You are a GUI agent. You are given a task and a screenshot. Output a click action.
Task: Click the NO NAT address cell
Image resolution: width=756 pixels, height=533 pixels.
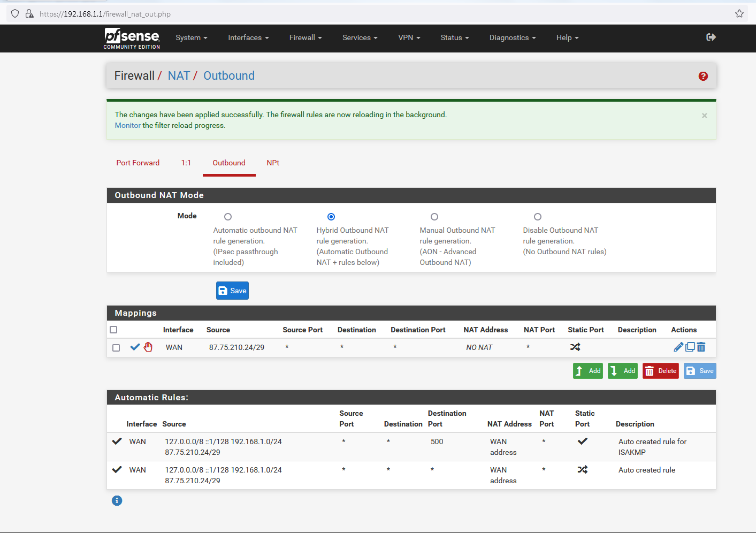[x=479, y=347]
